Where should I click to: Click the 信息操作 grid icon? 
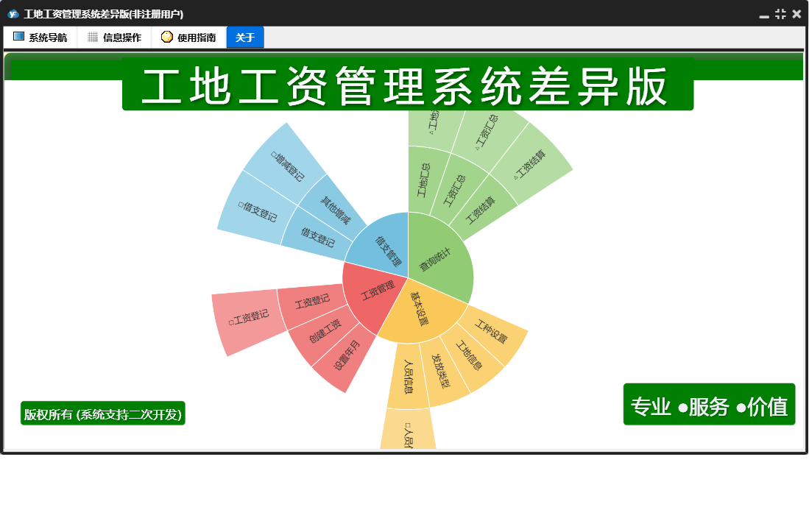point(92,37)
